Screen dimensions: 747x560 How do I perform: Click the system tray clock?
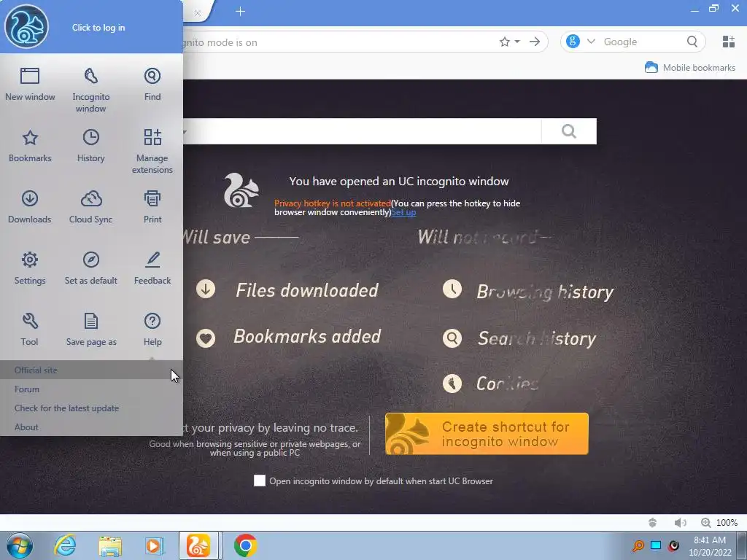pos(710,546)
